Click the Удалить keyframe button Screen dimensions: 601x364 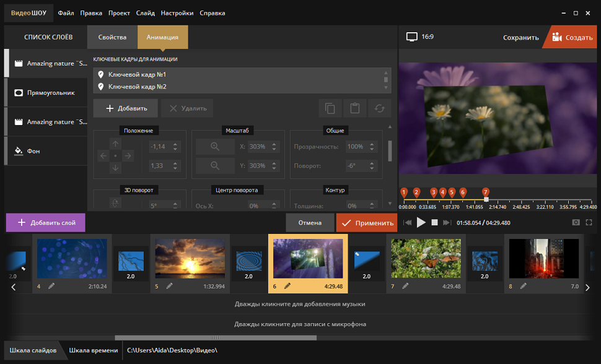tap(187, 108)
